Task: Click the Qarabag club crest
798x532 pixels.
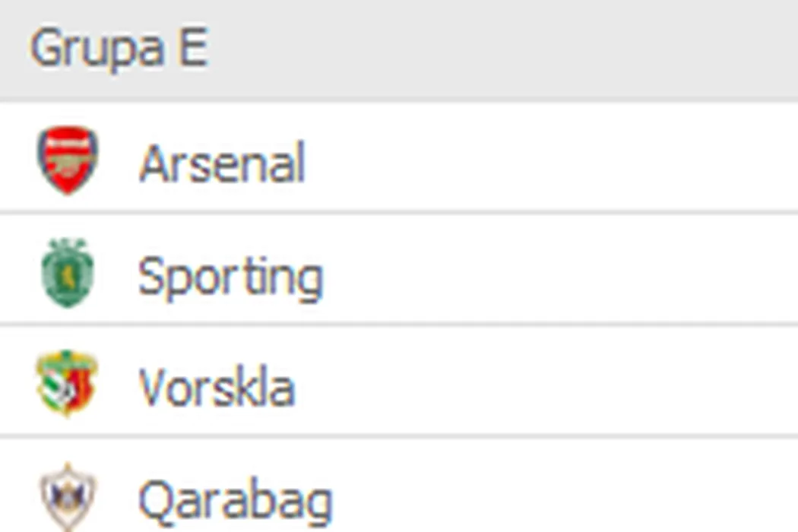Action: click(x=68, y=497)
